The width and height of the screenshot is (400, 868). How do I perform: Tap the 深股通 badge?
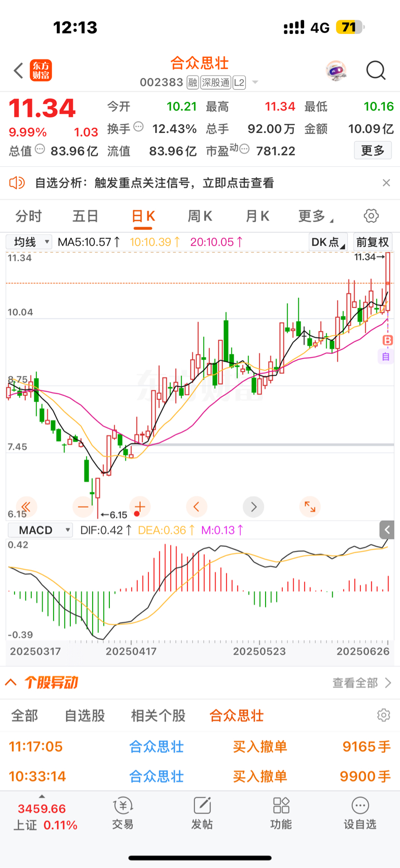click(216, 82)
